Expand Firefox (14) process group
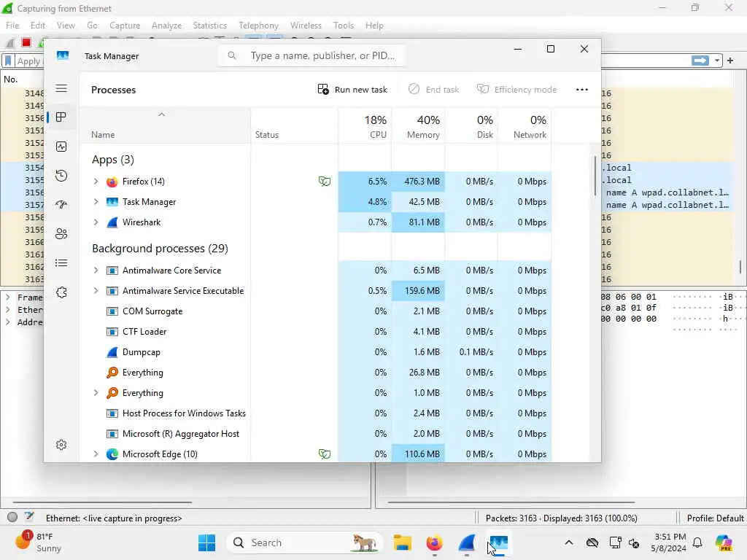This screenshot has width=747, height=560. 96,182
